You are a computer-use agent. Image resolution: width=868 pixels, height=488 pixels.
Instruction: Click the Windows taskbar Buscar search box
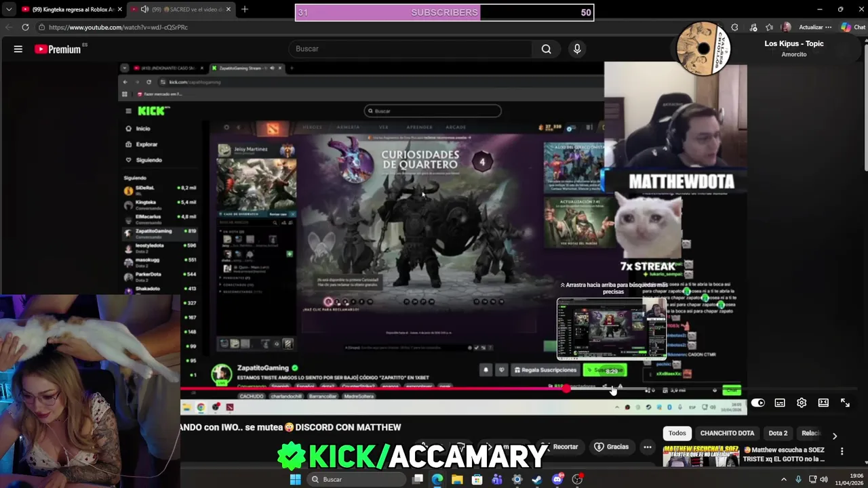click(357, 479)
